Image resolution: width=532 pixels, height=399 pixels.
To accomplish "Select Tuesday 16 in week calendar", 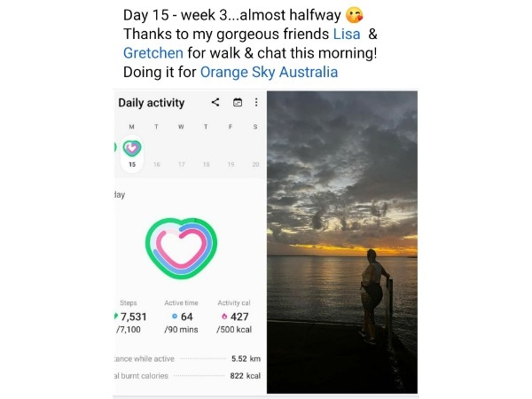I will [156, 164].
